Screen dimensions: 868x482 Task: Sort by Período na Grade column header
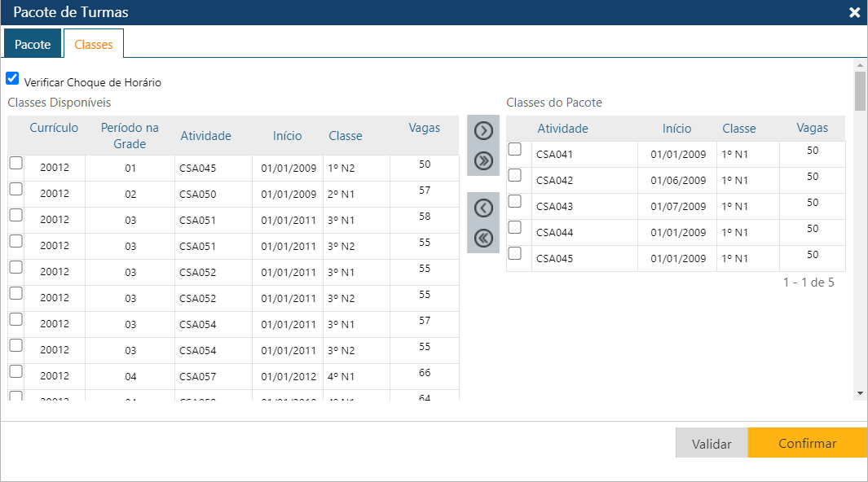[x=130, y=135]
